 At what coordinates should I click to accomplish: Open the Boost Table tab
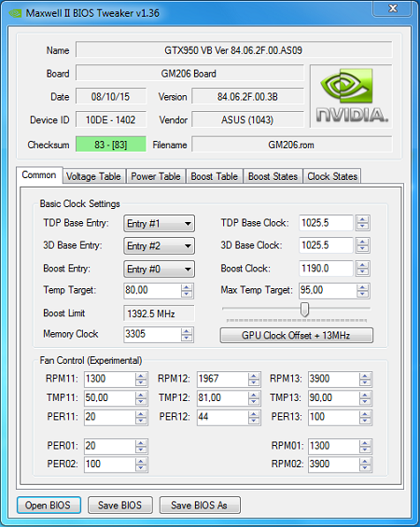(215, 176)
